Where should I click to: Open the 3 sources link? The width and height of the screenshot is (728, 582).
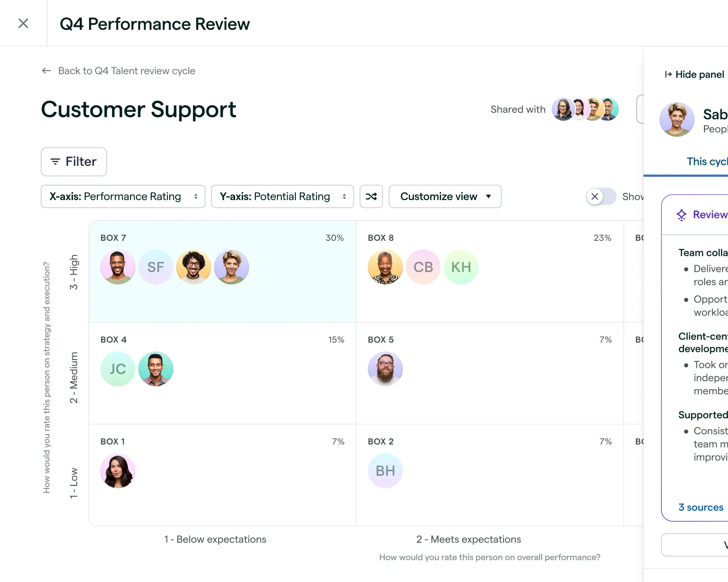click(x=700, y=507)
